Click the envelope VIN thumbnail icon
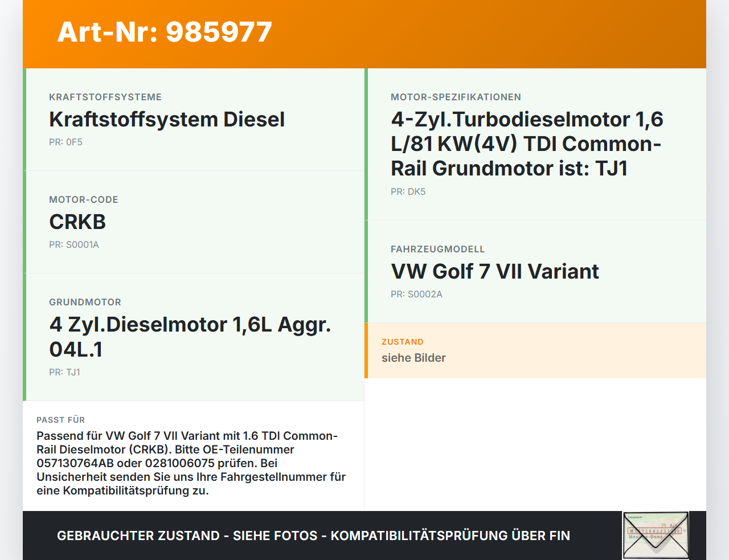This screenshot has width=729, height=560. pyautogui.click(x=656, y=535)
